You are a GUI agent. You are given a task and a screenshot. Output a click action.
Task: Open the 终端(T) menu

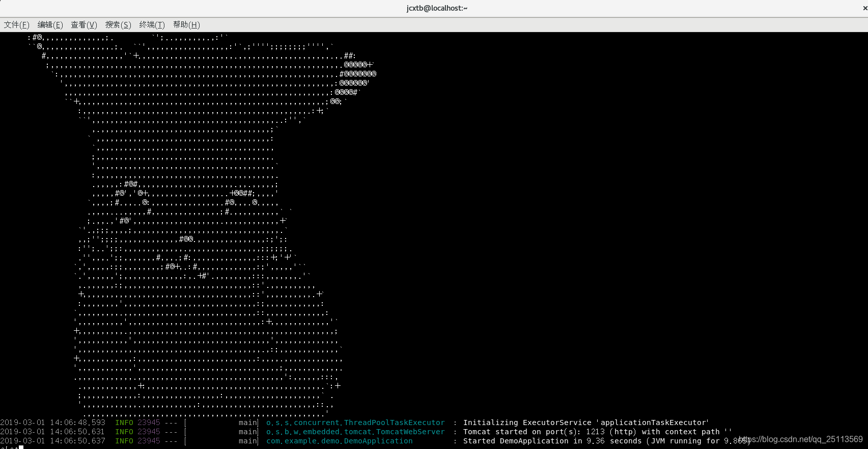[152, 24]
